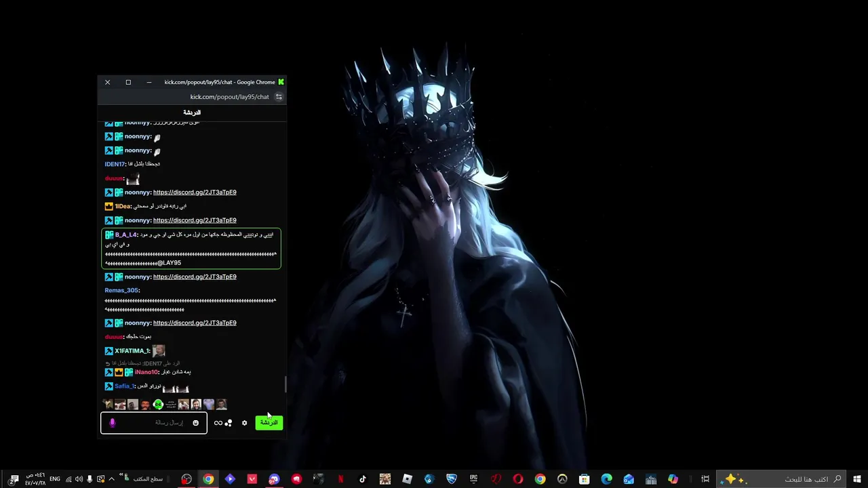Click IDEN17 username at its own message
Screen dimensions: 868x488
[x=115, y=164]
